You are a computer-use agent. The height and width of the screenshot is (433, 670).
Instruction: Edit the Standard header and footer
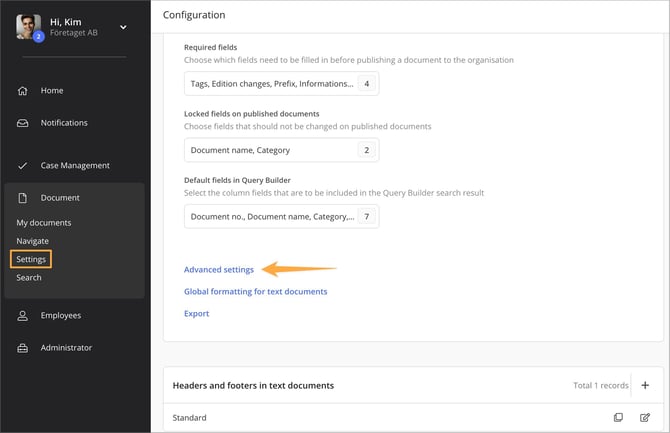pos(645,417)
